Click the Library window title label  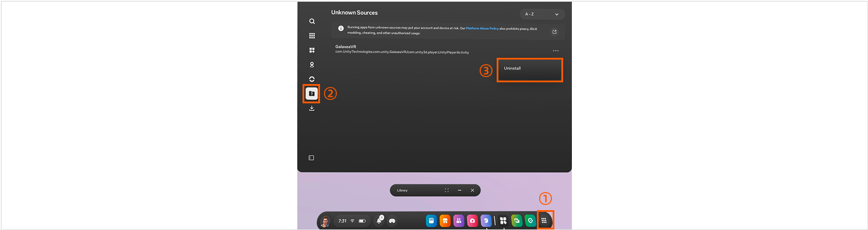tap(402, 190)
